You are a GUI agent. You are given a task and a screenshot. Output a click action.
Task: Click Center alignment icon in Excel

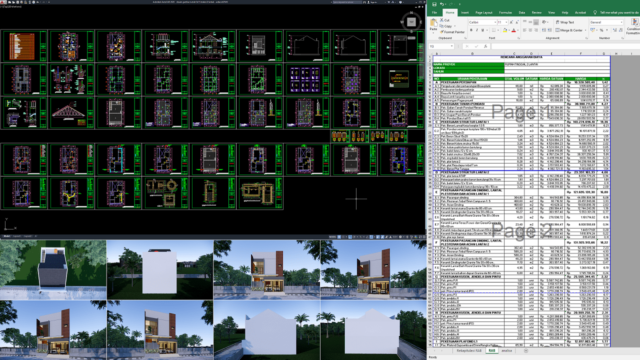[530, 30]
